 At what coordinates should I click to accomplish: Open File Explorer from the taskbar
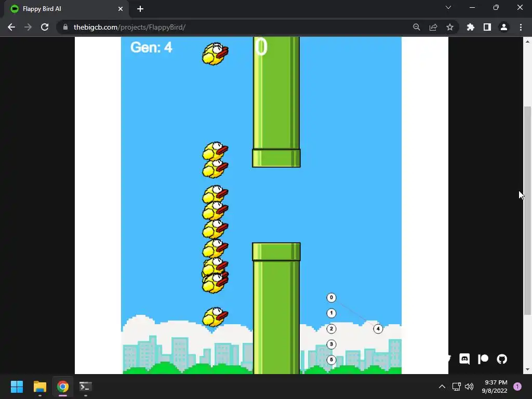pos(39,387)
